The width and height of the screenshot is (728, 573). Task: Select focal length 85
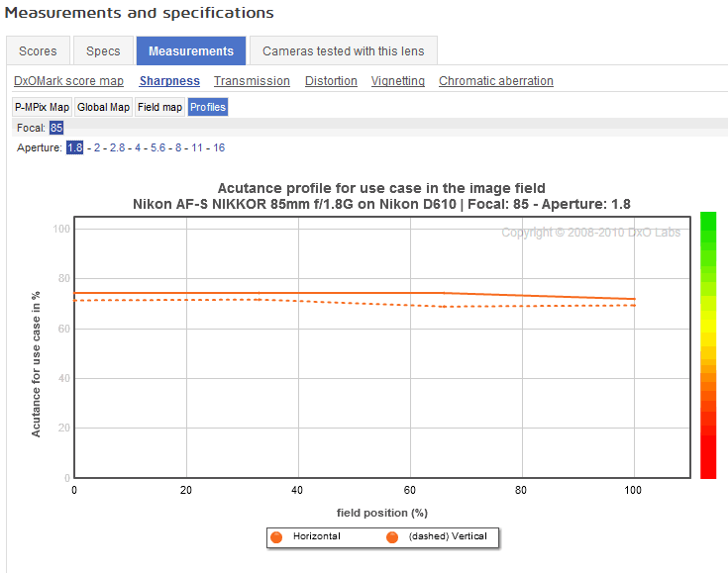coord(56,128)
